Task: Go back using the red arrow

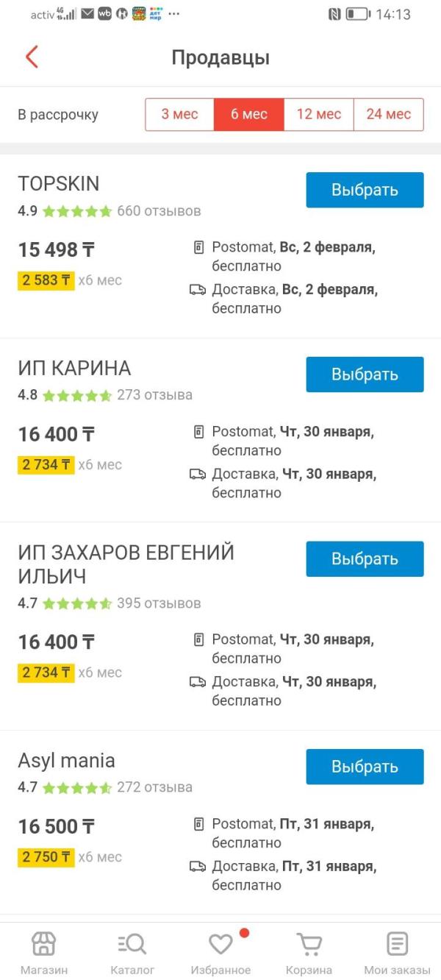Action: click(x=31, y=57)
